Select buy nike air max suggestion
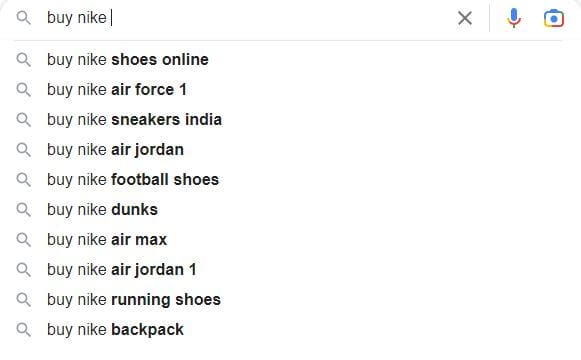Viewport: 581px width, 360px height. (290, 240)
